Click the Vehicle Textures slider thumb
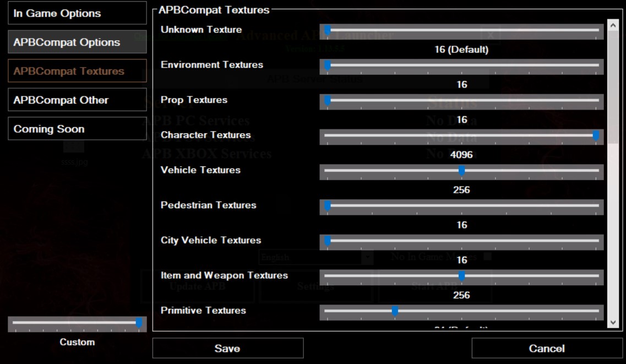 click(461, 170)
